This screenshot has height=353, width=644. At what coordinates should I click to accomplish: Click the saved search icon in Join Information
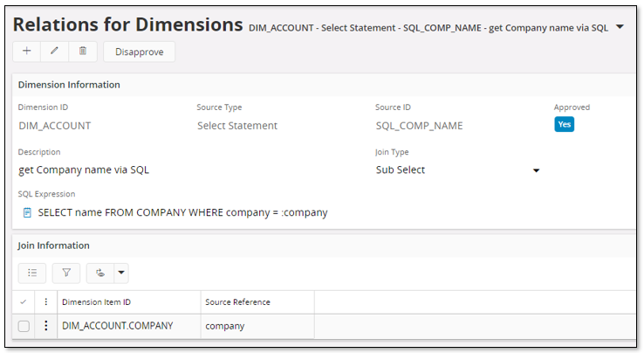coord(100,273)
